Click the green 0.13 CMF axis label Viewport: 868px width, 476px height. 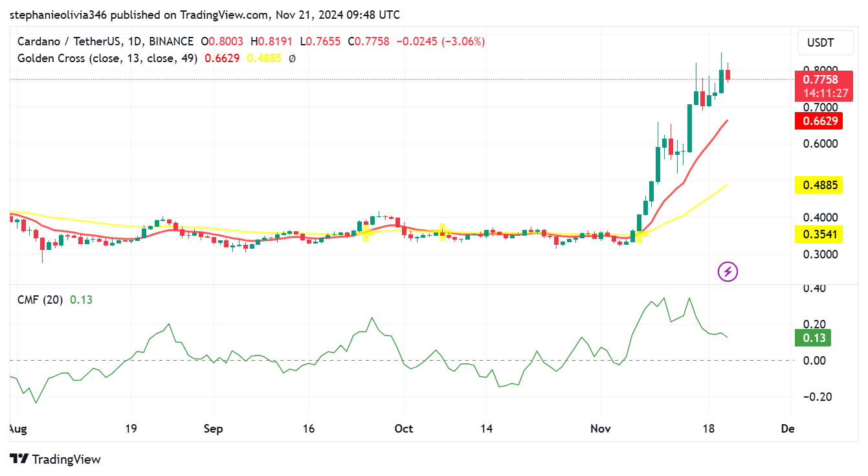point(813,338)
